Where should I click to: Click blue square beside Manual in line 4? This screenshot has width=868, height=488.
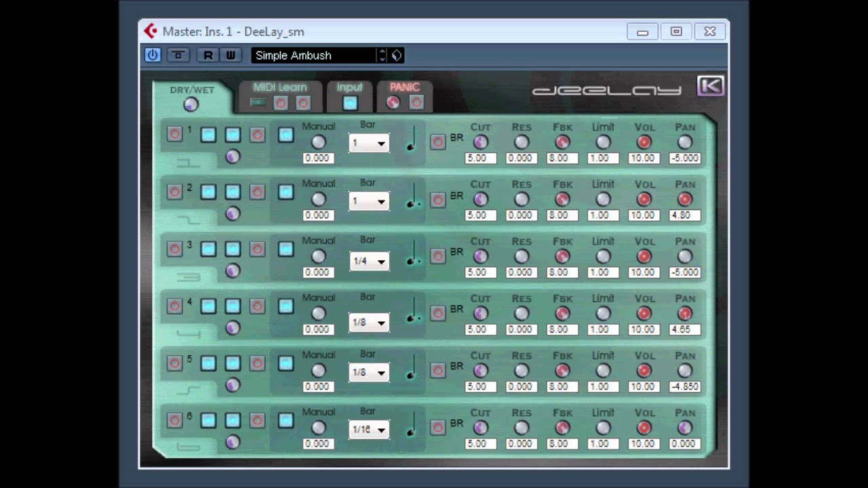point(286,306)
